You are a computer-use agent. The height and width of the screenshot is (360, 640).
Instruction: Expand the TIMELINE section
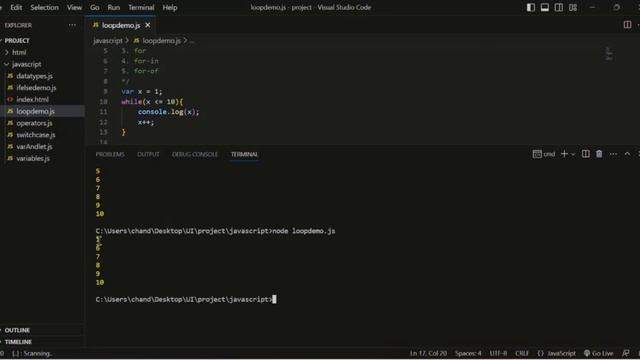(x=18, y=342)
